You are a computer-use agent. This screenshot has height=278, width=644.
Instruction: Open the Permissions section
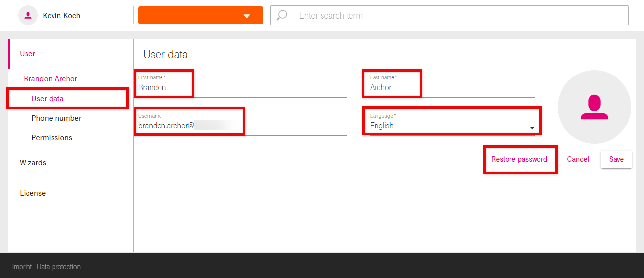pos(52,138)
